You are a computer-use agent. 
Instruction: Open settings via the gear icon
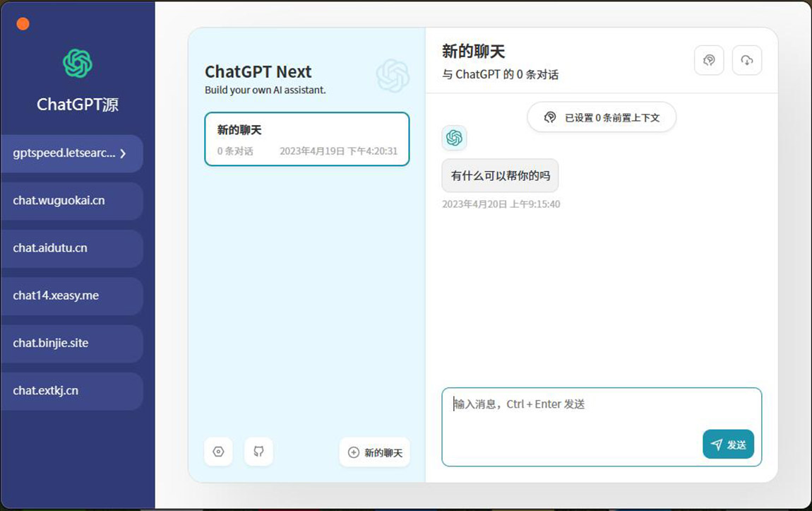pyautogui.click(x=218, y=452)
